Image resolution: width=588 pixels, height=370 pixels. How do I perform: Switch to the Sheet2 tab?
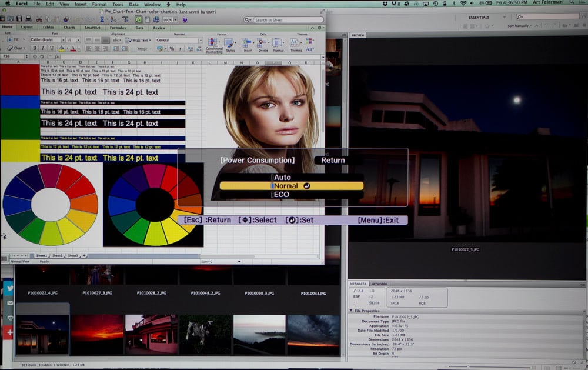tap(58, 255)
